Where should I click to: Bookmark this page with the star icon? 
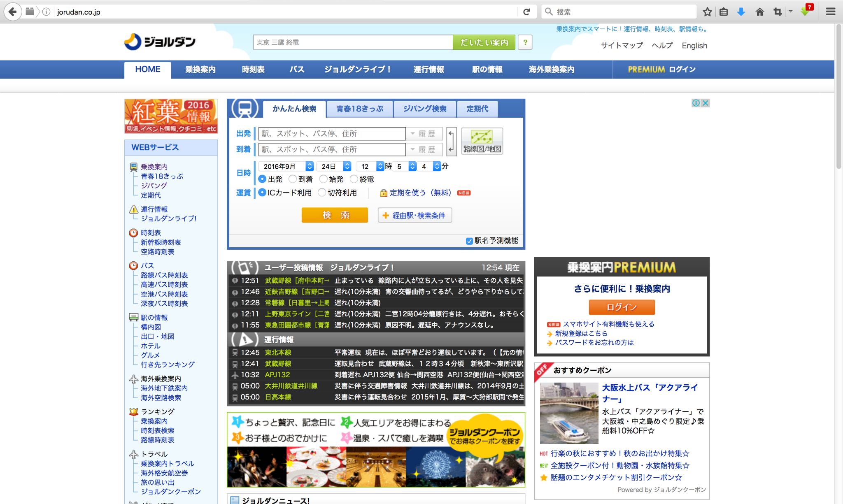click(707, 12)
